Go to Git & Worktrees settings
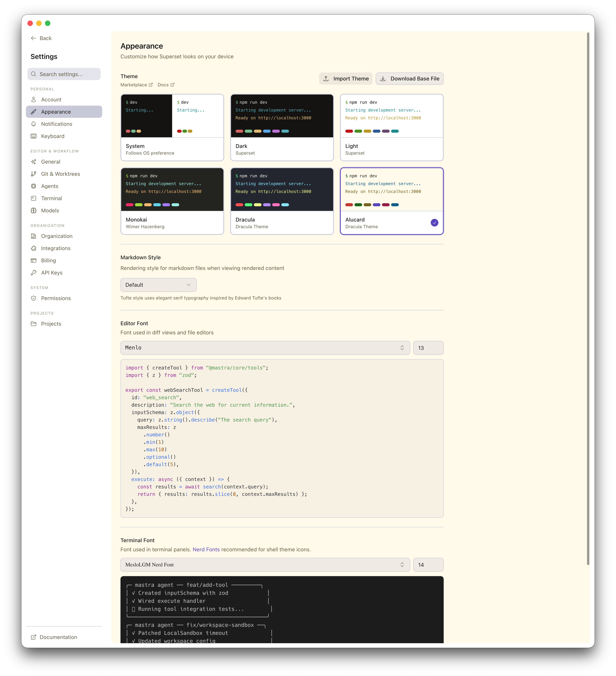This screenshot has height=676, width=616. click(x=64, y=174)
